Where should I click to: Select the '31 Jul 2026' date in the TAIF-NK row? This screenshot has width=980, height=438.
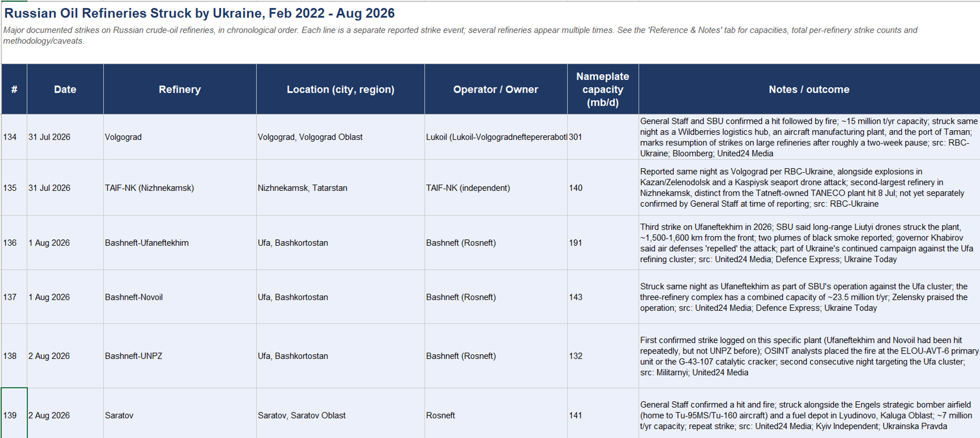point(65,188)
